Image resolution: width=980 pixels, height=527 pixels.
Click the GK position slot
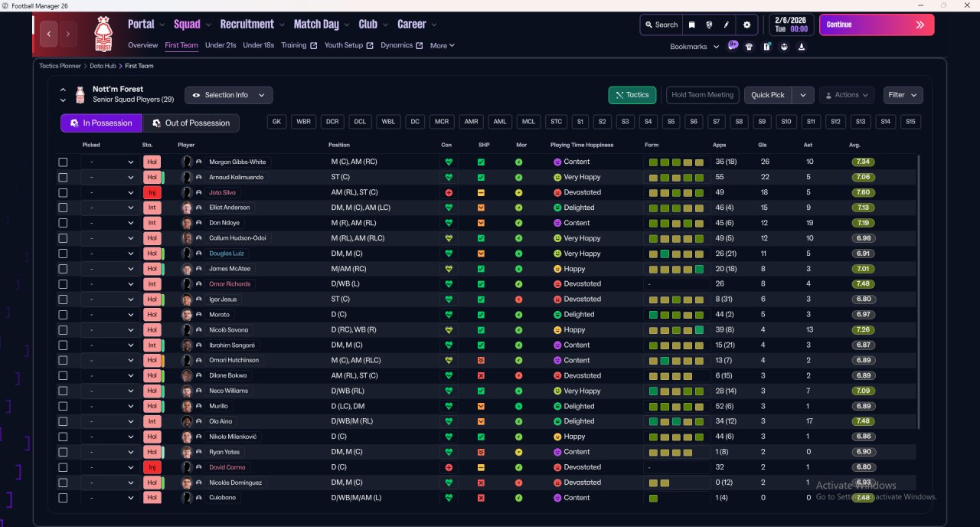[277, 122]
